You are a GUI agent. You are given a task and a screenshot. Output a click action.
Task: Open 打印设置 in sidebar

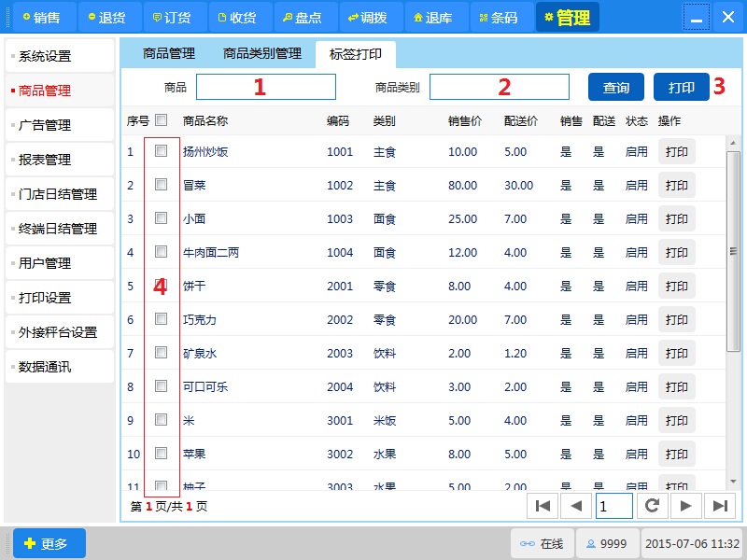coord(60,298)
